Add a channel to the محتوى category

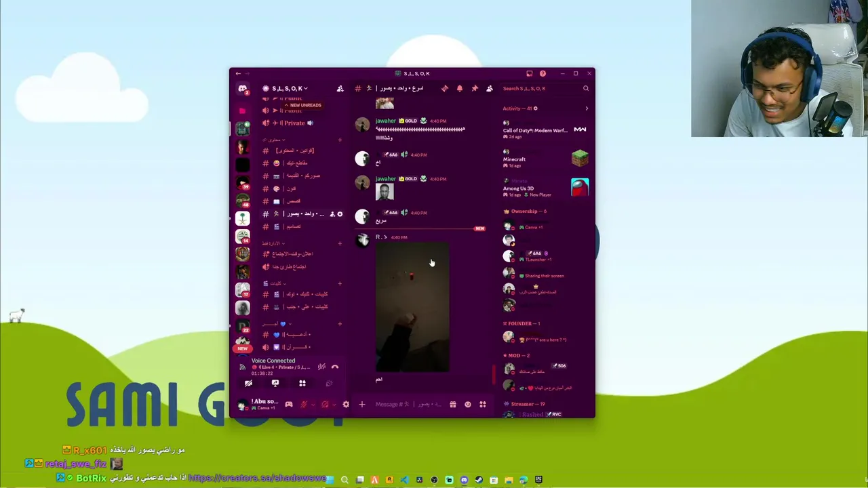click(340, 140)
